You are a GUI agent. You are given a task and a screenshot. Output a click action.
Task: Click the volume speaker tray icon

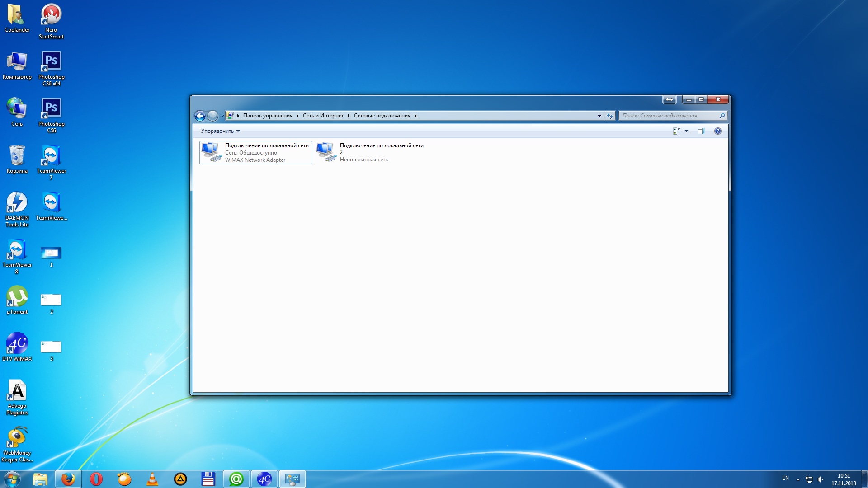(820, 479)
